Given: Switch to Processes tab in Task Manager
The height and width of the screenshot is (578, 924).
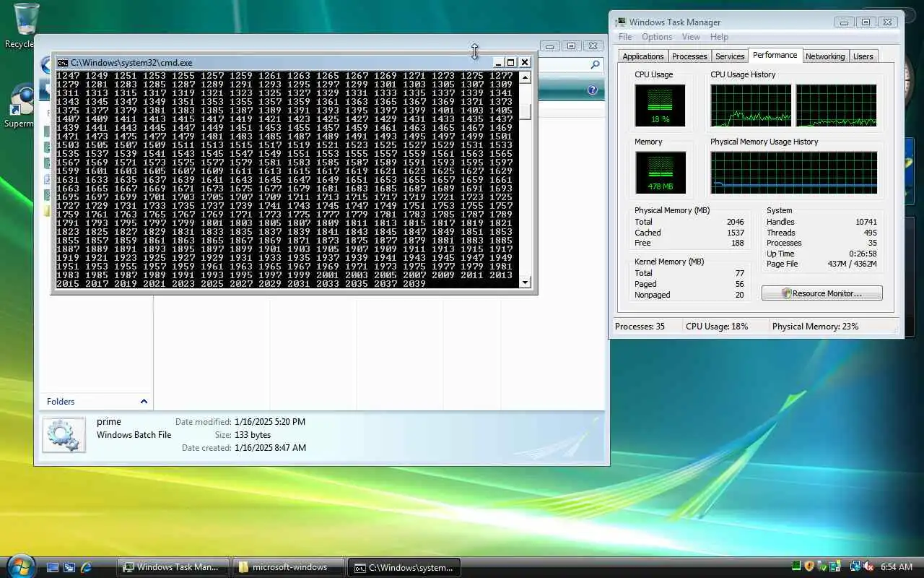Looking at the screenshot, I should (x=689, y=56).
